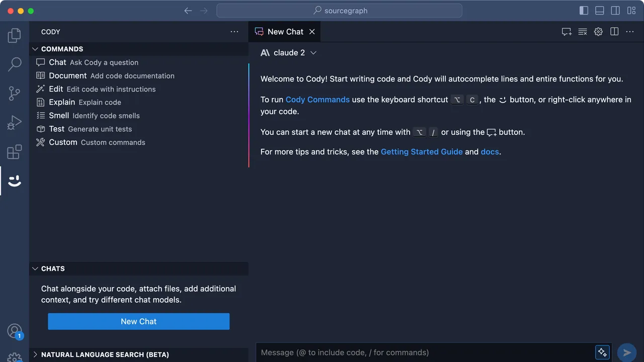
Task: Select Document Add code documentation row
Action: pyautogui.click(x=139, y=75)
